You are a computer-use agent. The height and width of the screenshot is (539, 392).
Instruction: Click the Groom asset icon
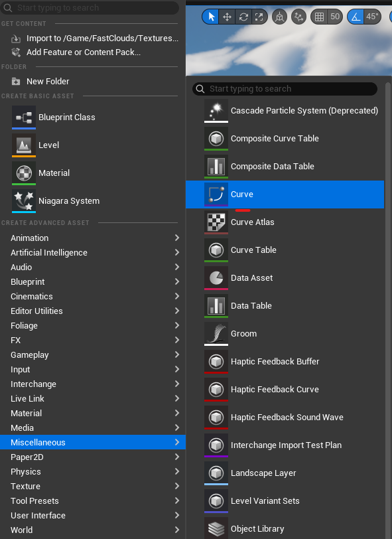click(x=216, y=333)
